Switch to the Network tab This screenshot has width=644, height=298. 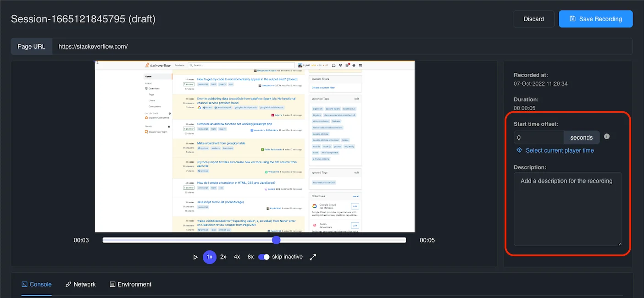click(x=80, y=284)
